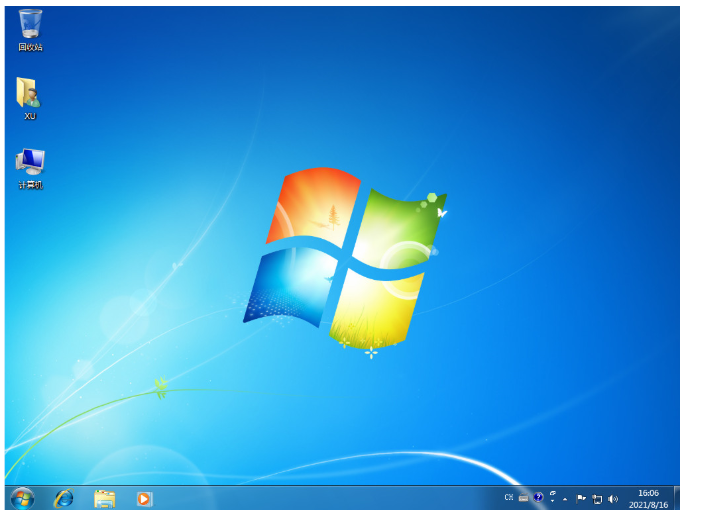Click the CH input language indicator
Viewport: 702px width, 519px height.
click(x=509, y=497)
